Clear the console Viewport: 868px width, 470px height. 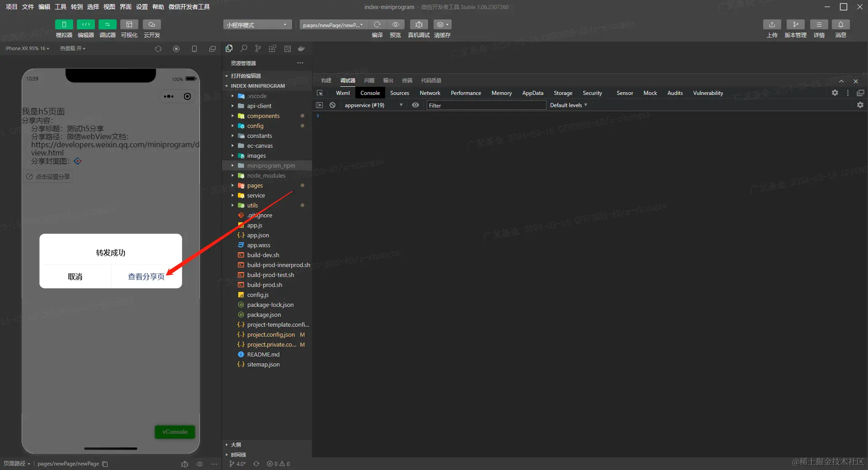[333, 105]
